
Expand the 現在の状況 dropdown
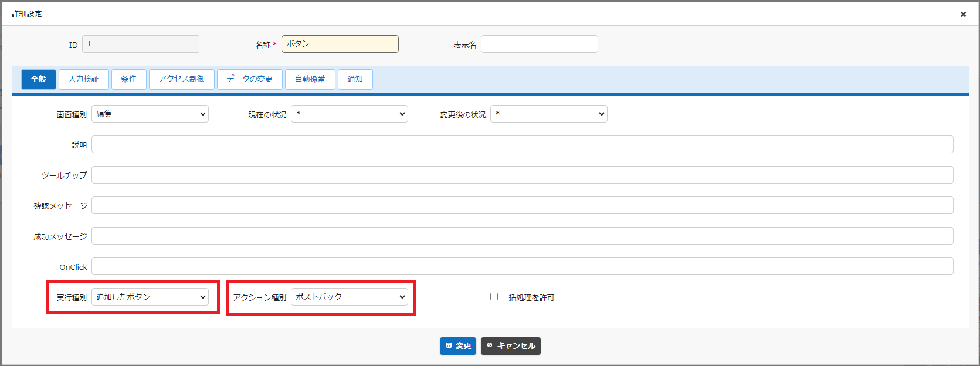(x=350, y=114)
